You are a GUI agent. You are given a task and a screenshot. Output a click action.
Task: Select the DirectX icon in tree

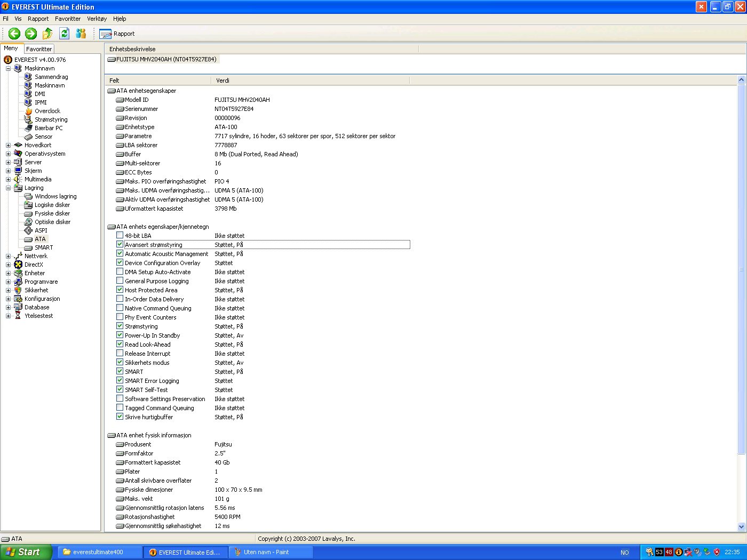18,265
